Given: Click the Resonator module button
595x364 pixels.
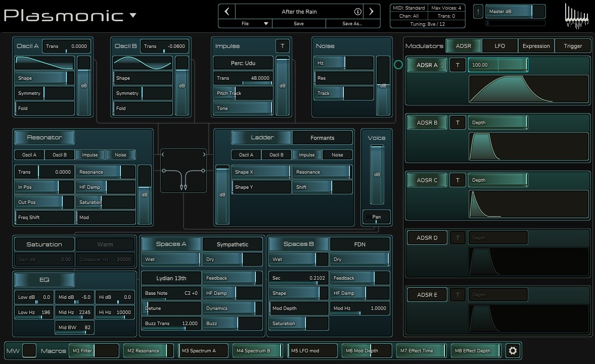Looking at the screenshot, I should [44, 137].
